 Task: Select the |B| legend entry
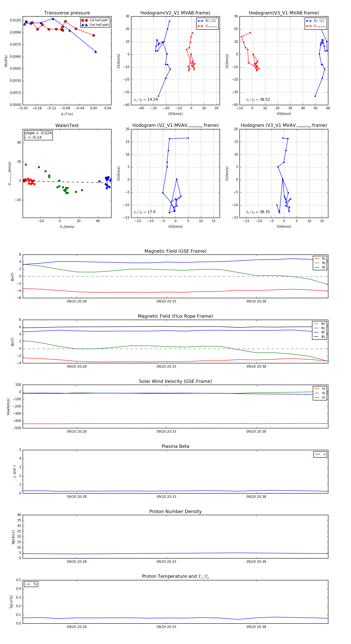tap(320, 337)
